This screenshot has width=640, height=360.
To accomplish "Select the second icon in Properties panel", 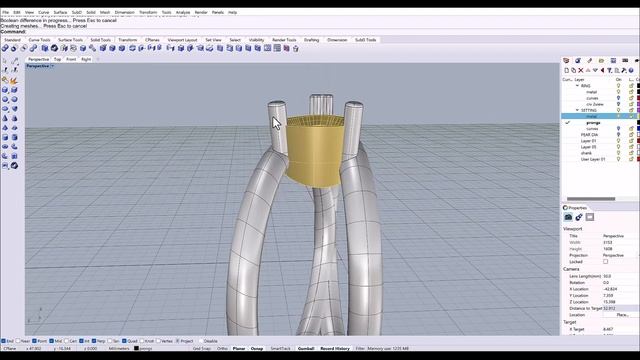I will [579, 217].
